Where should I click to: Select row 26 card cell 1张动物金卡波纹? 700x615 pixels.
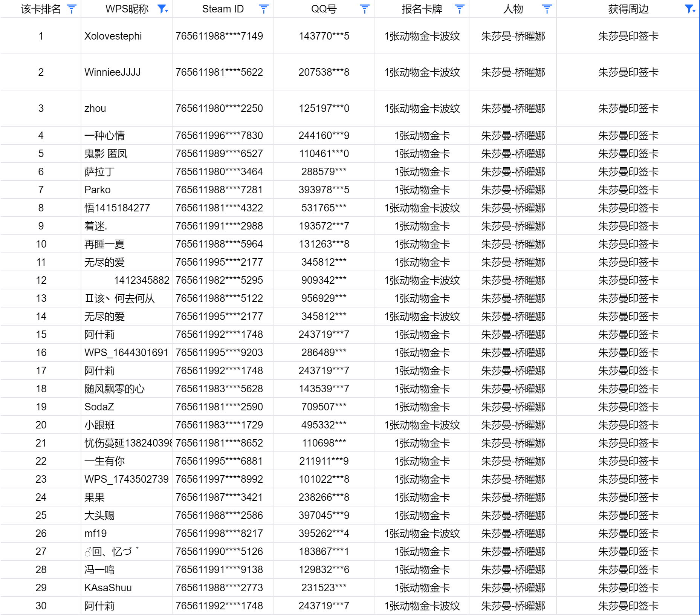click(422, 534)
